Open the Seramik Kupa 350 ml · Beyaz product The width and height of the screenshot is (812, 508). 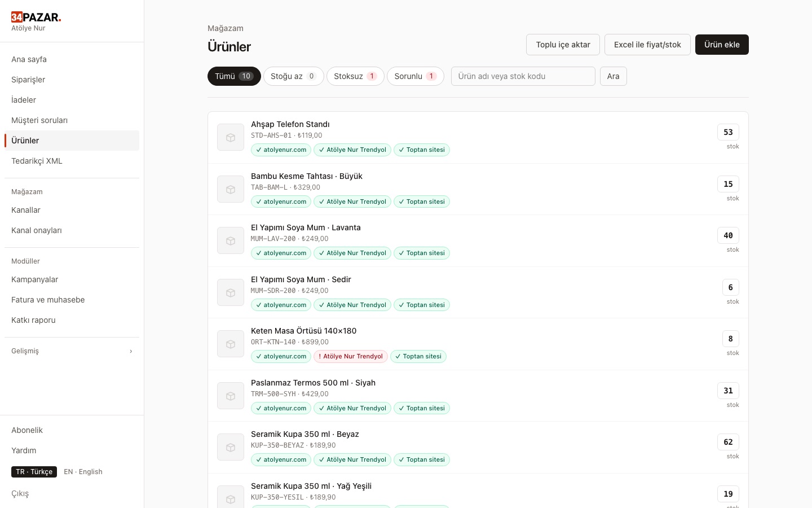pos(305,434)
